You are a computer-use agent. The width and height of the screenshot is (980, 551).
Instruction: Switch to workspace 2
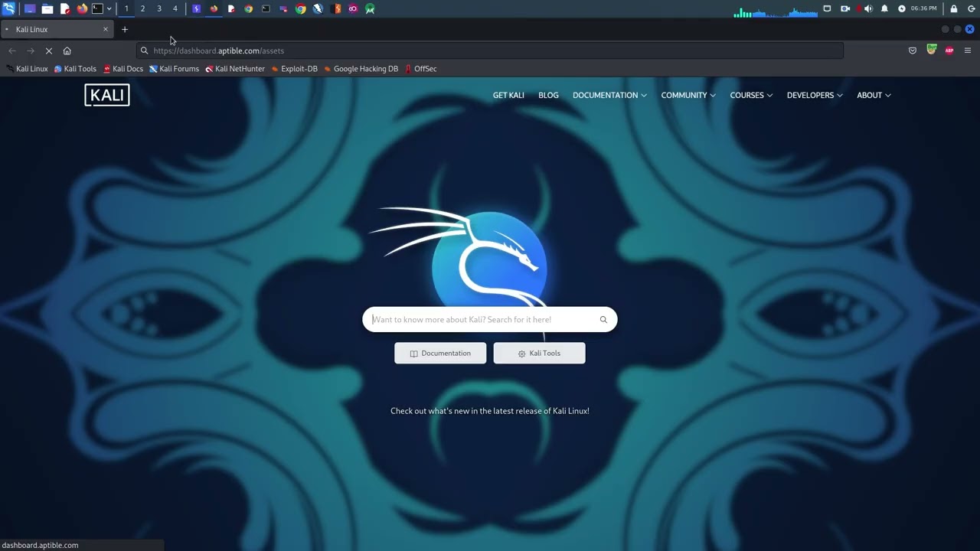pos(142,8)
